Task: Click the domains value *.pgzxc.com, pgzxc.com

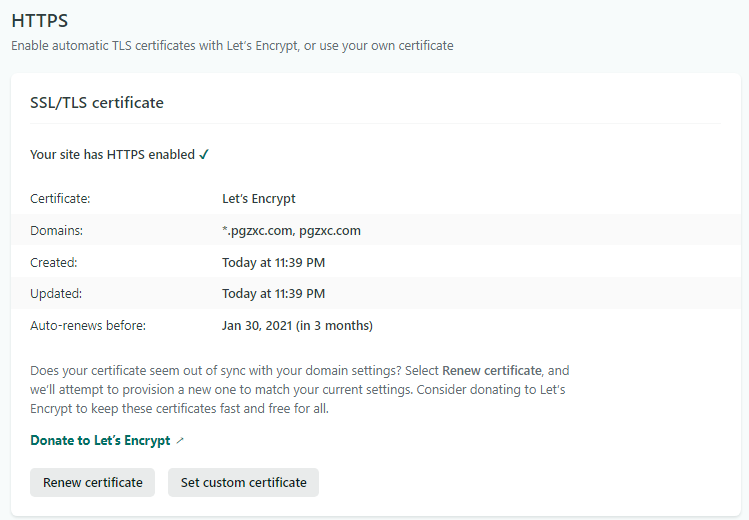Action: click(x=291, y=231)
